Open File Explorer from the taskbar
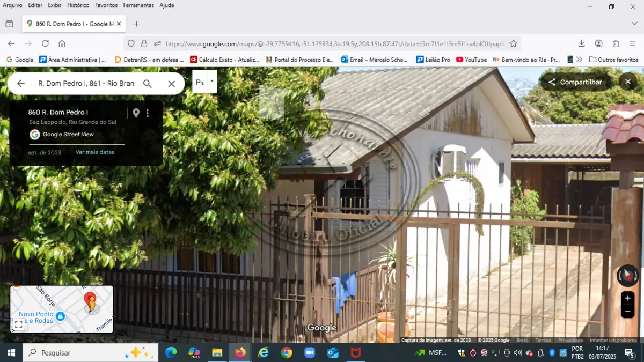Image resolution: width=644 pixels, height=362 pixels. pyautogui.click(x=217, y=352)
